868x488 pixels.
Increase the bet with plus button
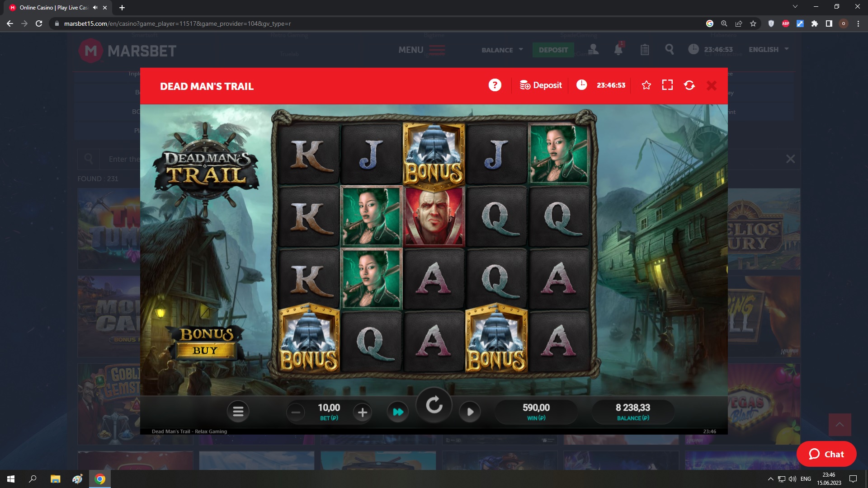tap(362, 412)
